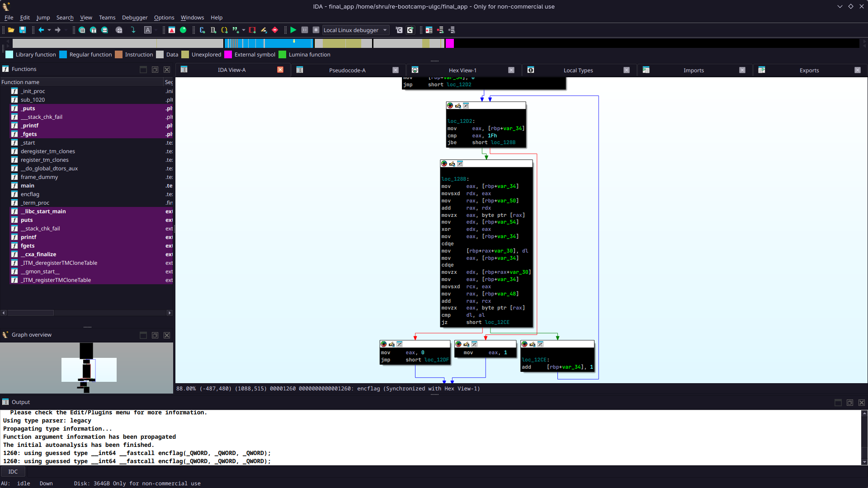Close the Graph overview panel
868x488 pixels.
click(x=167, y=335)
